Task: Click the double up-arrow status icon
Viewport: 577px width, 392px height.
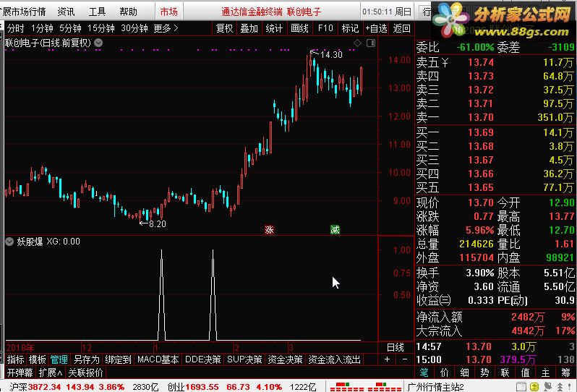Action: (560, 387)
